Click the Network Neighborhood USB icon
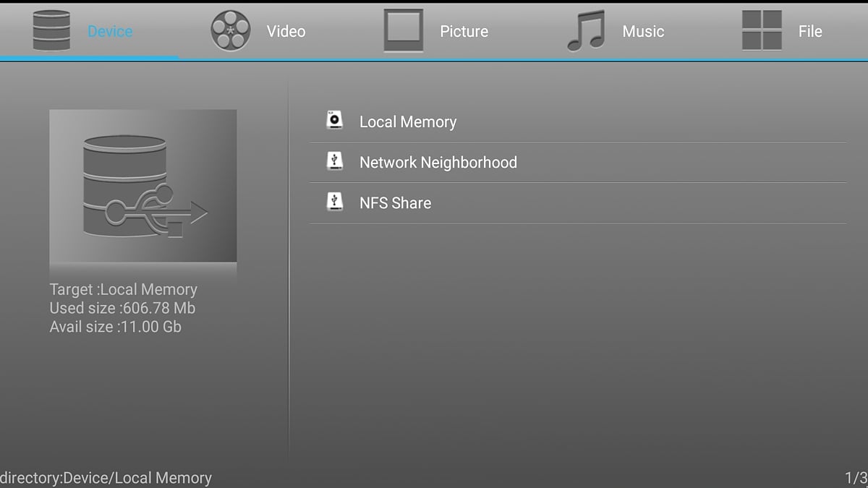868x488 pixels. click(x=334, y=160)
